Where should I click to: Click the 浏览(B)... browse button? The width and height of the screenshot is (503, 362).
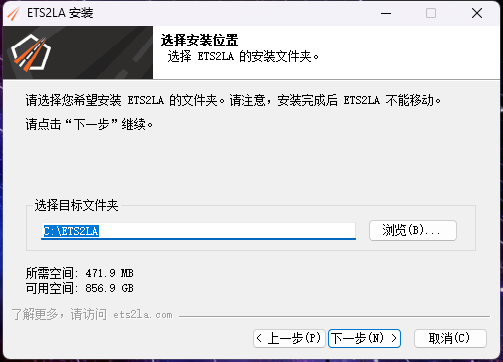click(x=413, y=230)
